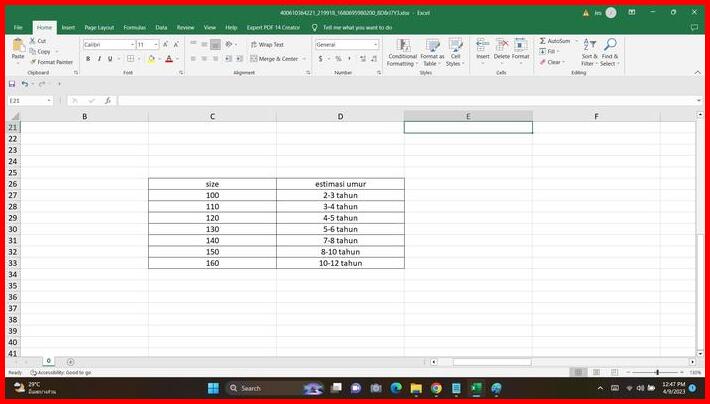Click the Format as Table icon
710x404 pixels.
point(432,52)
